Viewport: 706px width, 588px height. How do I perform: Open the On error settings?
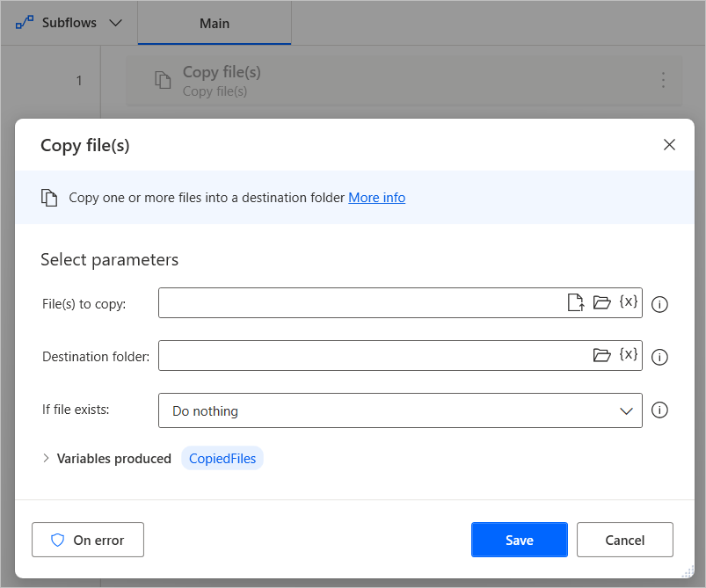click(88, 540)
